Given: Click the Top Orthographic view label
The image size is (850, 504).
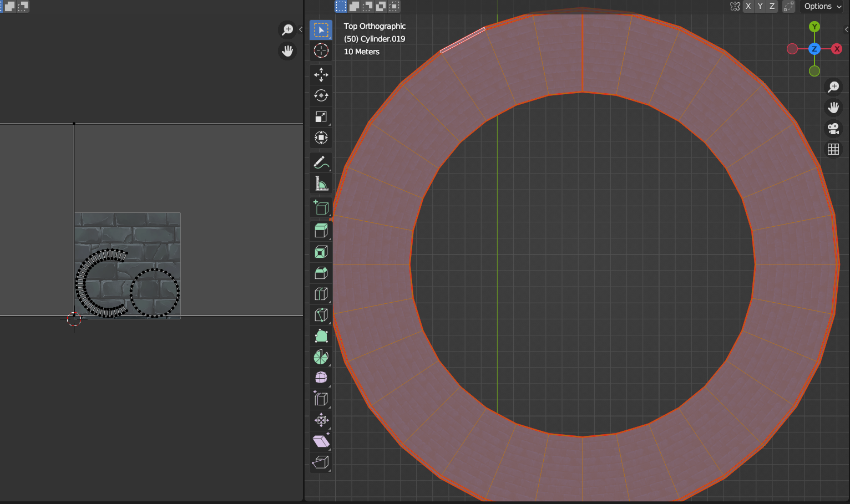Looking at the screenshot, I should pos(375,26).
